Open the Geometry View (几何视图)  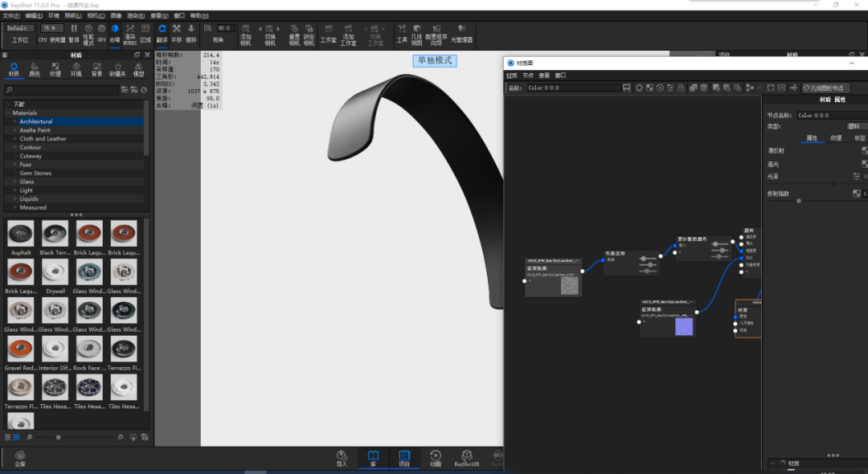pos(417,35)
